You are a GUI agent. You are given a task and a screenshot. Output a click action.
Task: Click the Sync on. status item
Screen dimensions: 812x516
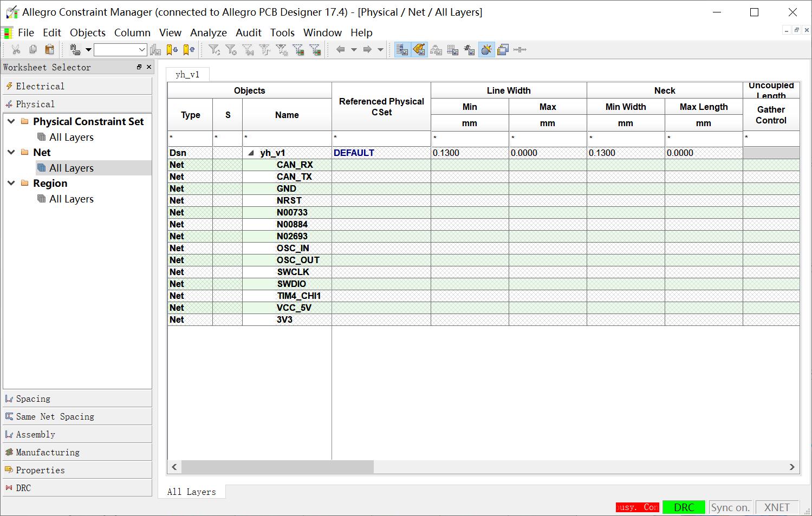(730, 507)
